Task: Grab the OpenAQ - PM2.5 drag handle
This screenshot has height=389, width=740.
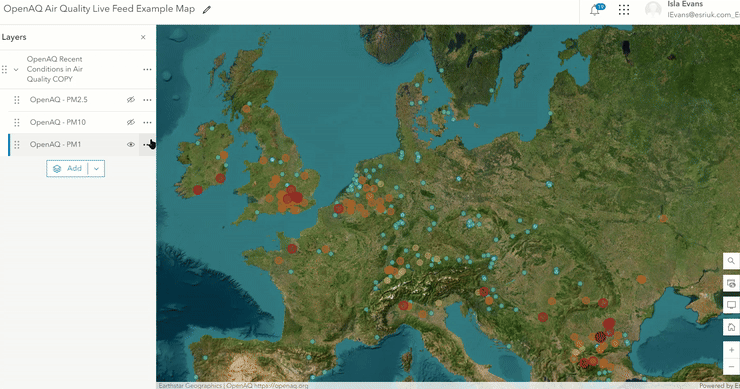Action: [17, 100]
